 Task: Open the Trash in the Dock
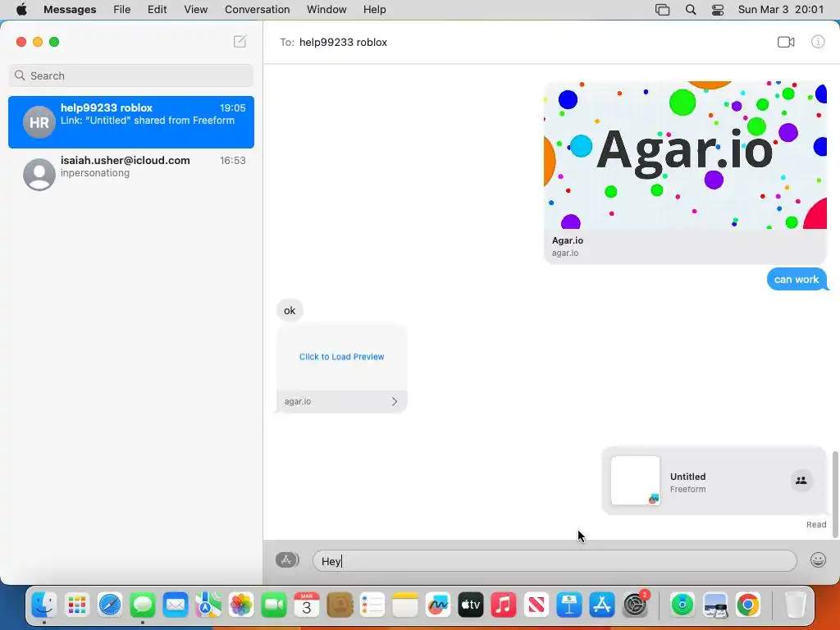tap(795, 605)
